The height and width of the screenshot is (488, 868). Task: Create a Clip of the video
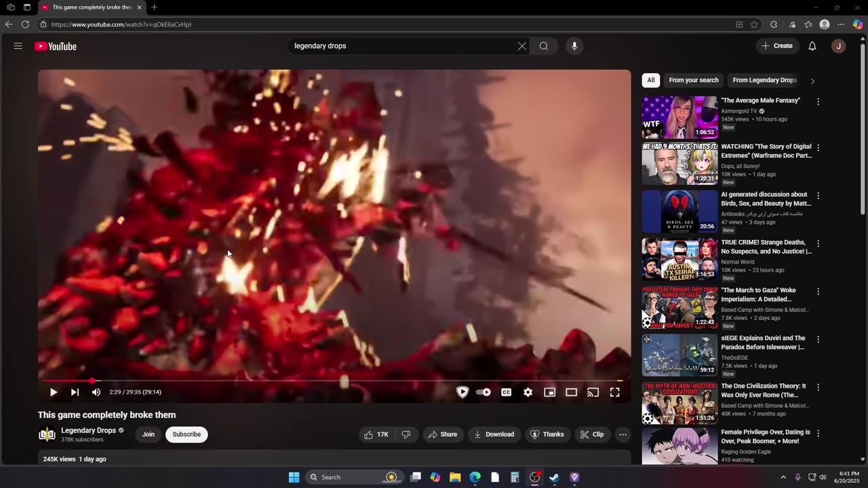592,434
